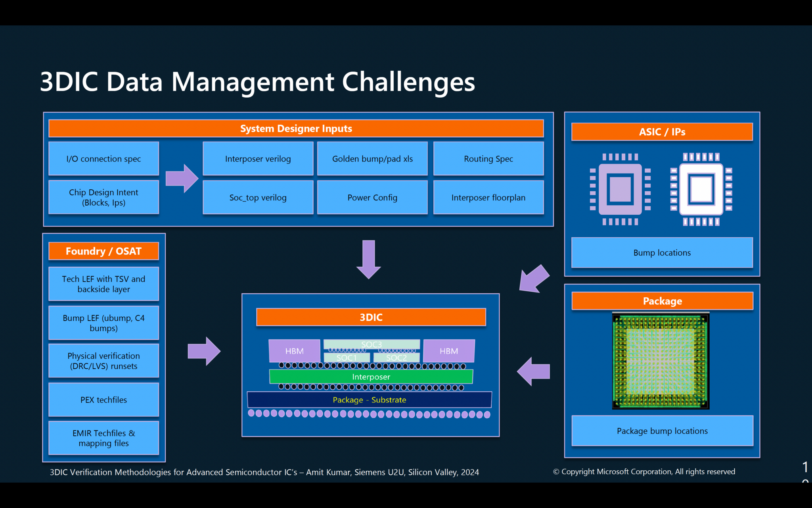Click the white ASIC chip icon
Screen dimensions: 812x508
click(x=701, y=189)
